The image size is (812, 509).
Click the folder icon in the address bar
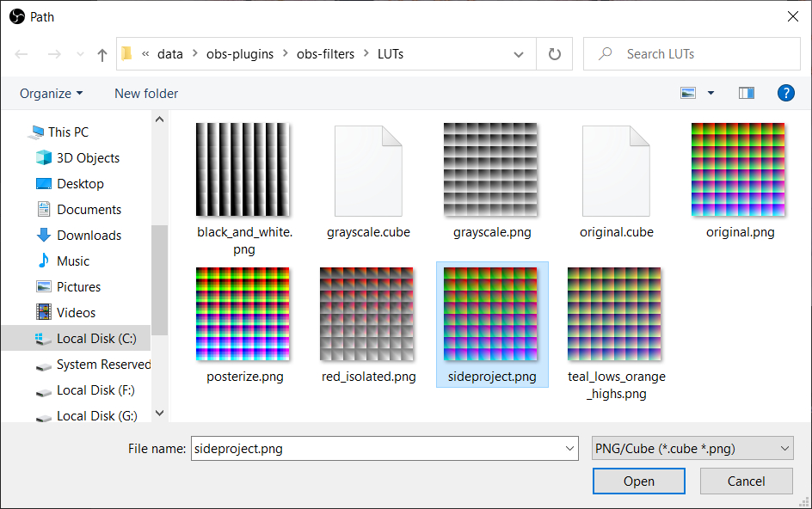[126, 53]
